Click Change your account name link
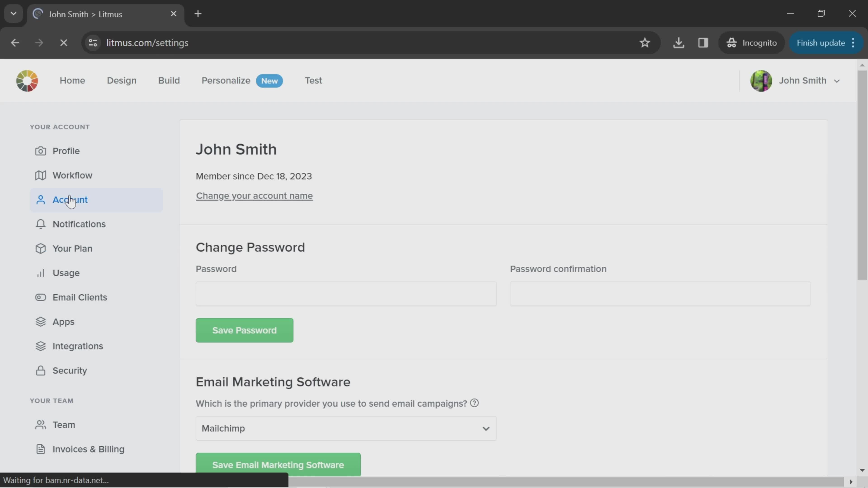The image size is (868, 488). pyautogui.click(x=254, y=196)
